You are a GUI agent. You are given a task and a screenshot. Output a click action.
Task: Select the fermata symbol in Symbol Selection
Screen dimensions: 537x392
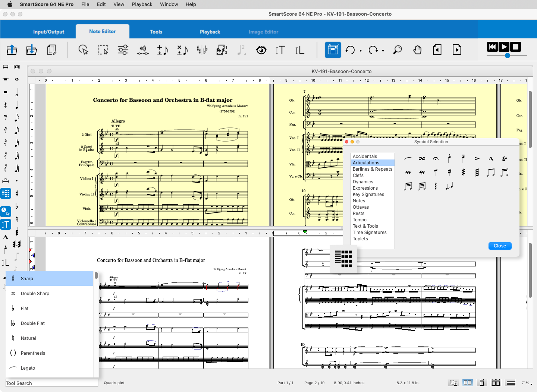436,159
